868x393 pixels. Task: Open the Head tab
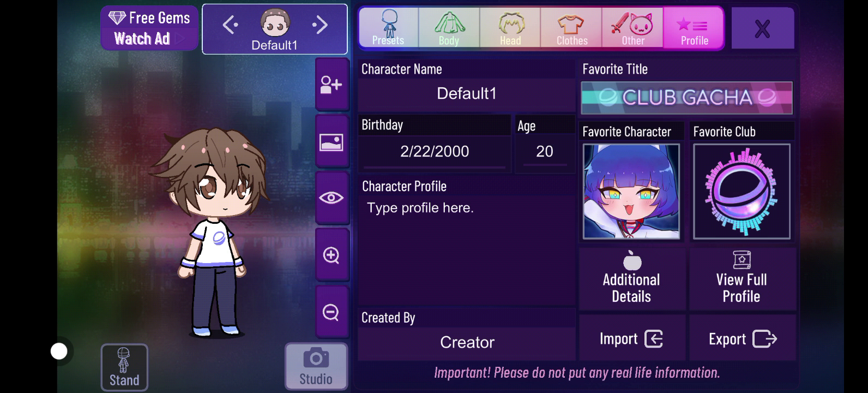pyautogui.click(x=510, y=27)
